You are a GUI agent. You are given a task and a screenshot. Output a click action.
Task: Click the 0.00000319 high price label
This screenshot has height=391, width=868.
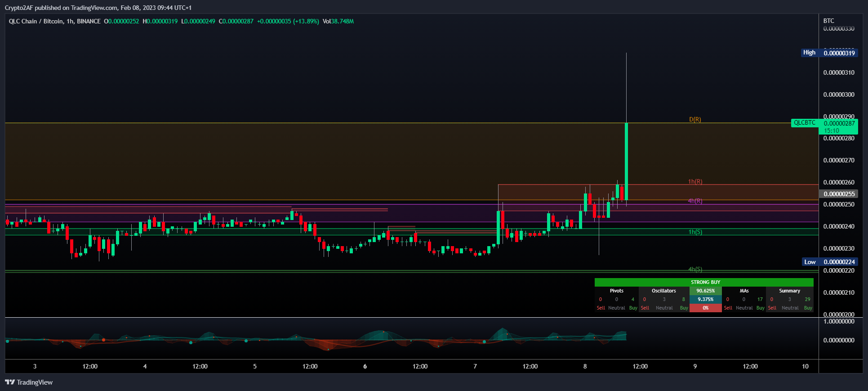(x=839, y=53)
